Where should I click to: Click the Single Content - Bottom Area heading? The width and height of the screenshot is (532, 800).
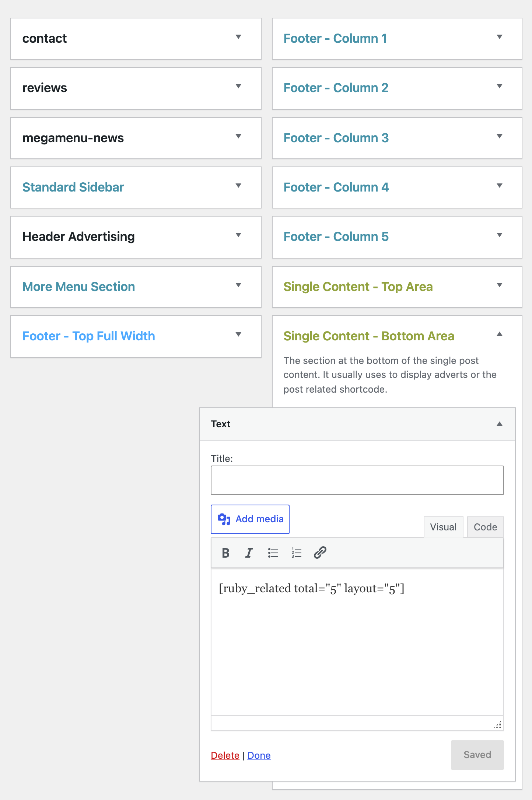point(369,336)
